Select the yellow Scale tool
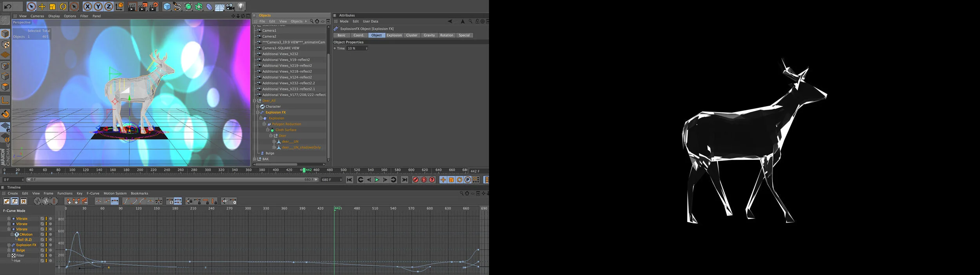980x275 pixels. pos(53,6)
